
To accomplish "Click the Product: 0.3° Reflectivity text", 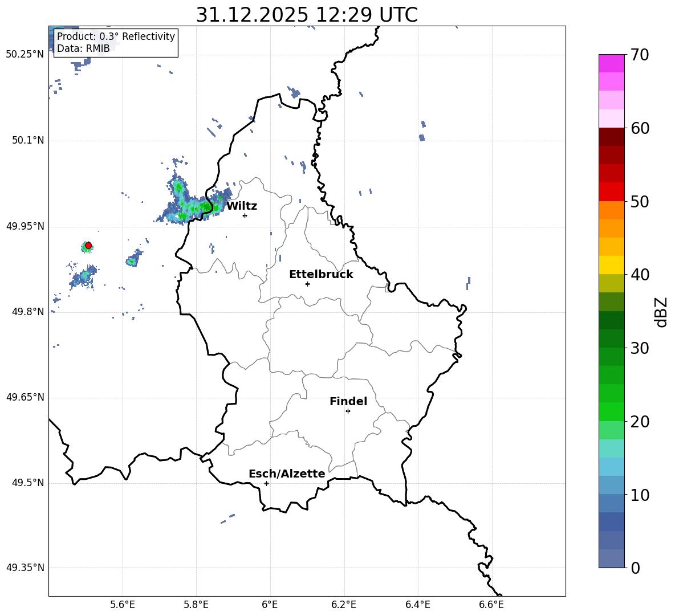I will point(116,36).
